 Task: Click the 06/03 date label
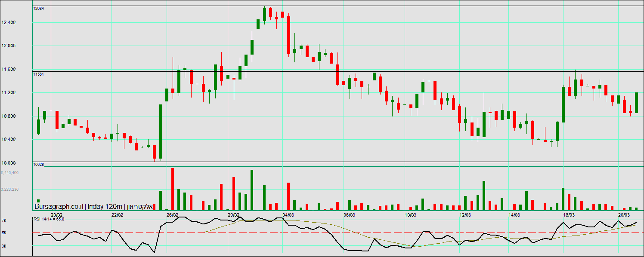point(350,214)
